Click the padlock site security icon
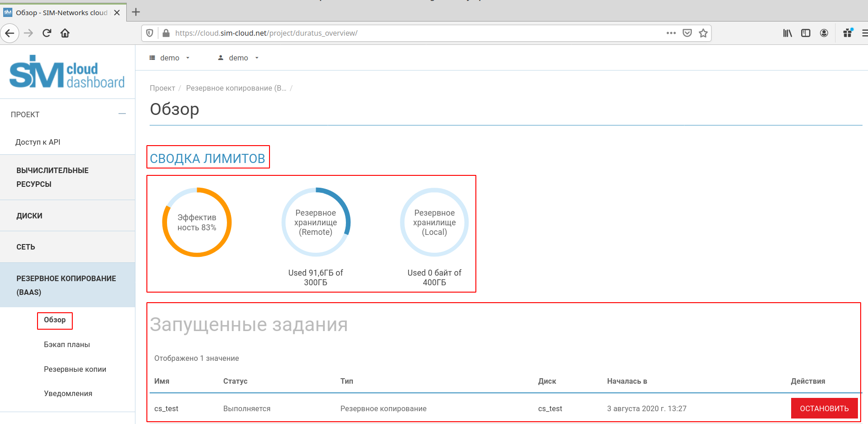This screenshot has width=868, height=424. point(166,33)
